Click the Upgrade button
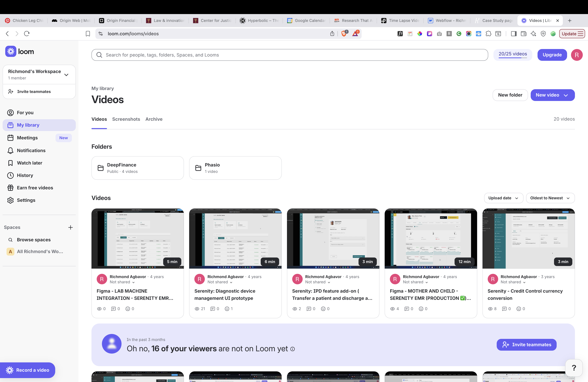Viewport: 588px width, 382px height. pyautogui.click(x=552, y=55)
